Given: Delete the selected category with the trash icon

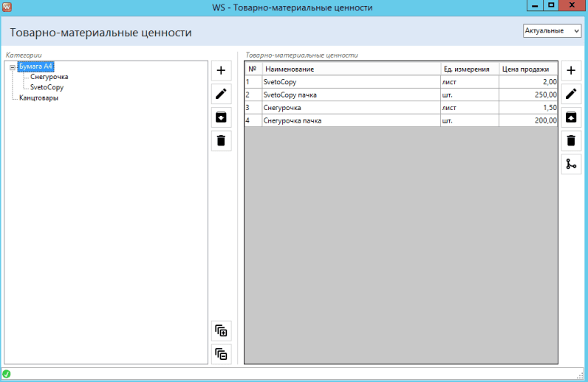Looking at the screenshot, I should (x=221, y=140).
